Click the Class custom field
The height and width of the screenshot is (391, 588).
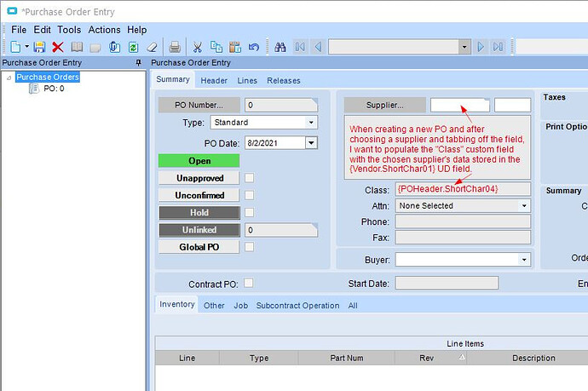[463, 189]
